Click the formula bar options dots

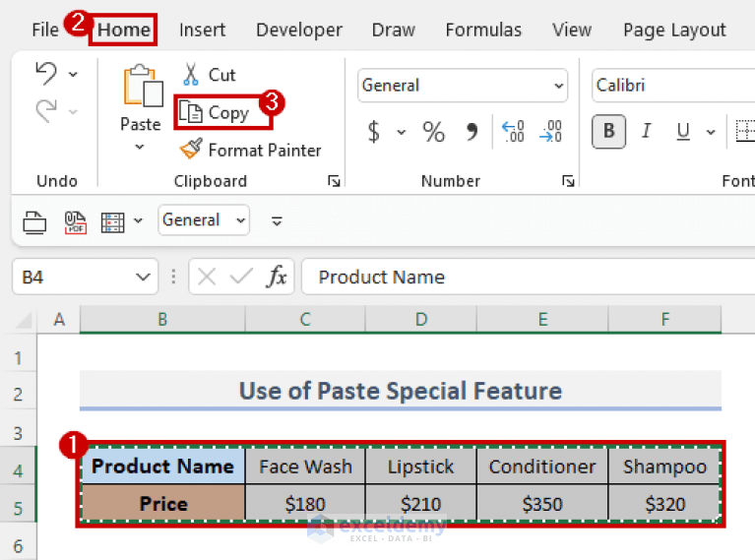(x=173, y=277)
